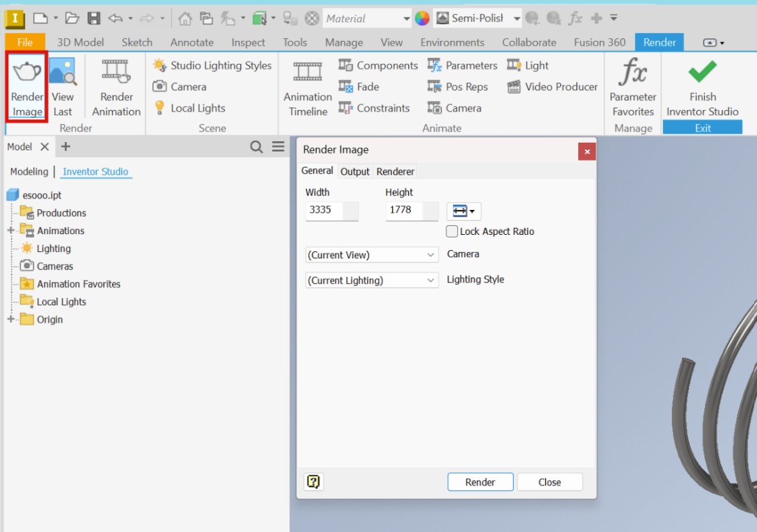
Task: Open the File menu
Action: pyautogui.click(x=25, y=42)
